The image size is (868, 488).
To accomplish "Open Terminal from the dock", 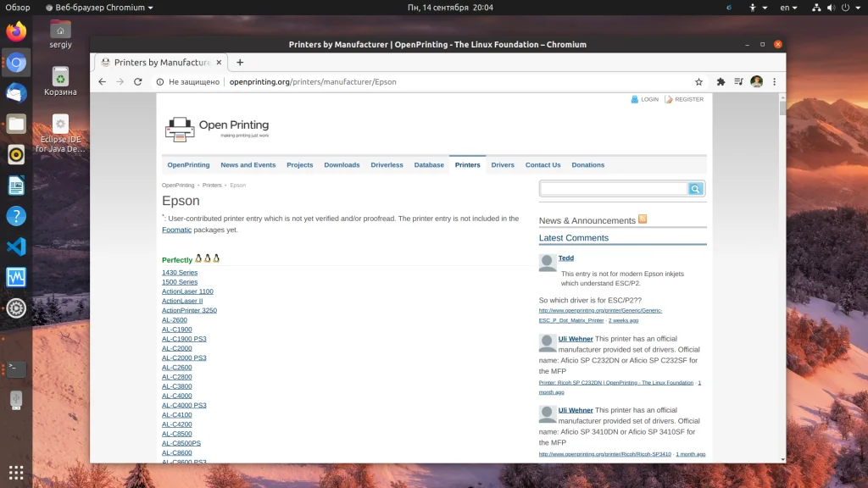I will tap(16, 369).
